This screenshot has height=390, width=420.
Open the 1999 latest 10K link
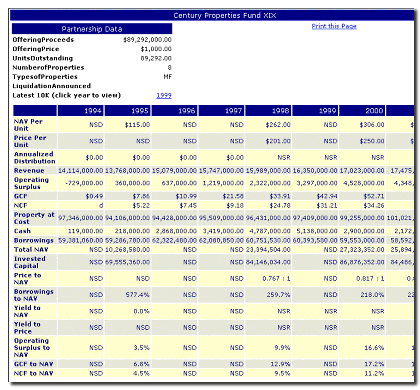(164, 95)
